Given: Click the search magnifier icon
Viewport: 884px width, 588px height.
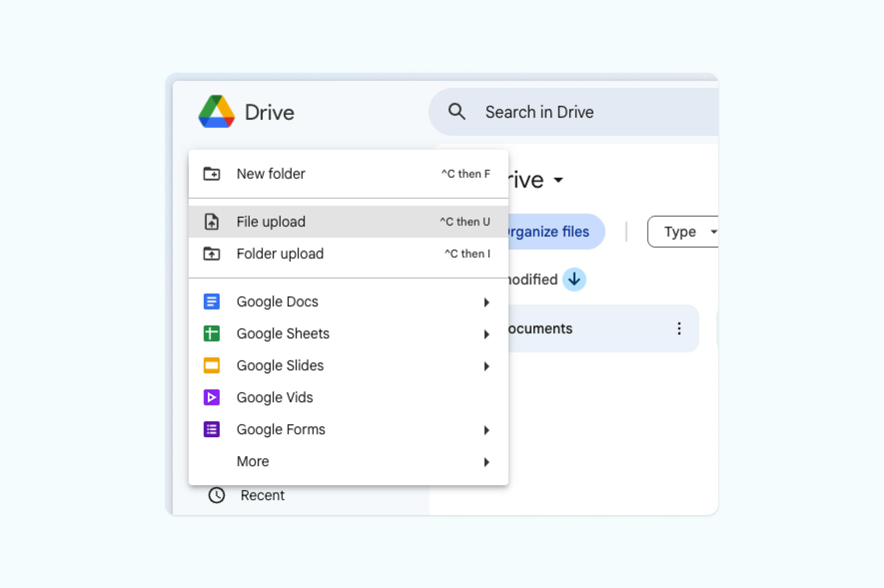Looking at the screenshot, I should click(456, 111).
